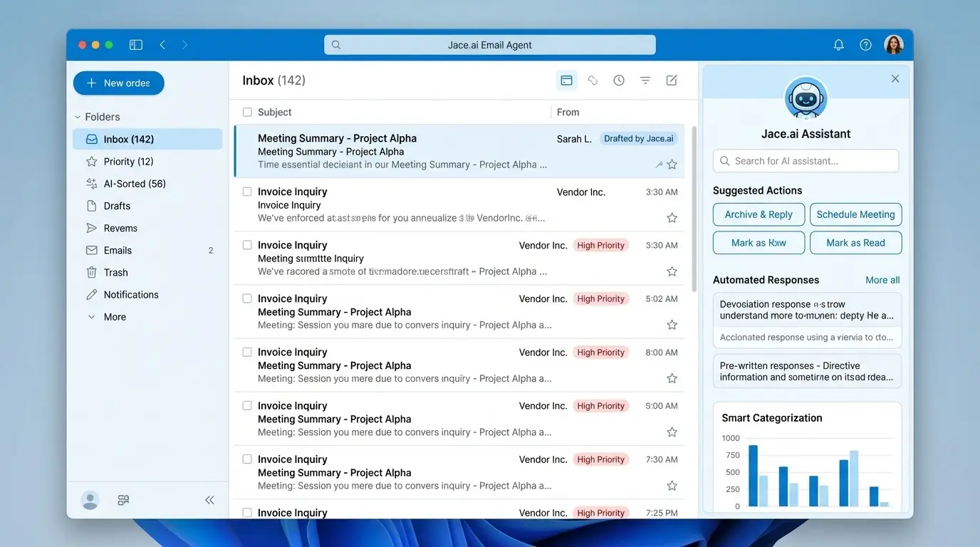Switch to the AI-Sorted (56) folder

147,184
